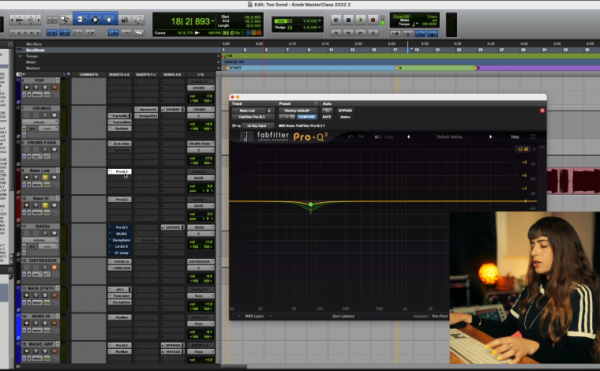600x371 pixels.
Task: Toggle mute on the DRUMSS track
Action: pos(54,116)
